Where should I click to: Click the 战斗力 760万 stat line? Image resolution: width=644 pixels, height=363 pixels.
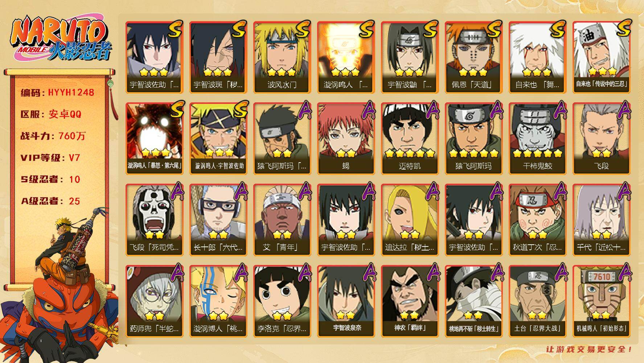[x=53, y=136]
